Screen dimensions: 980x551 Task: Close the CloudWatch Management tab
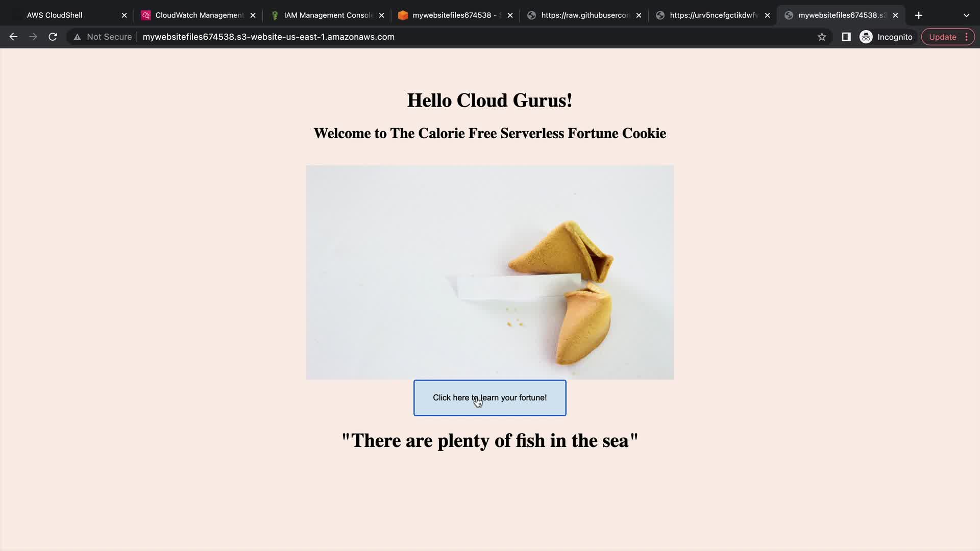(x=253, y=15)
